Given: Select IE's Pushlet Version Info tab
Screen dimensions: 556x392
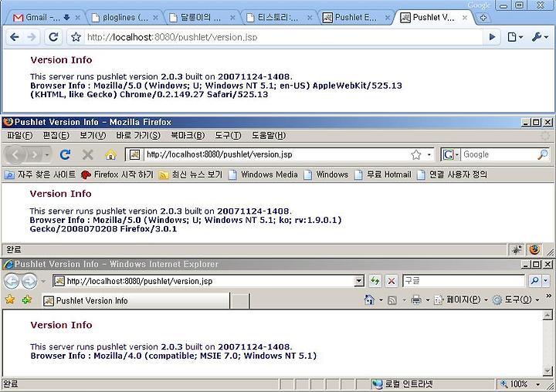Looking at the screenshot, I should point(136,300).
